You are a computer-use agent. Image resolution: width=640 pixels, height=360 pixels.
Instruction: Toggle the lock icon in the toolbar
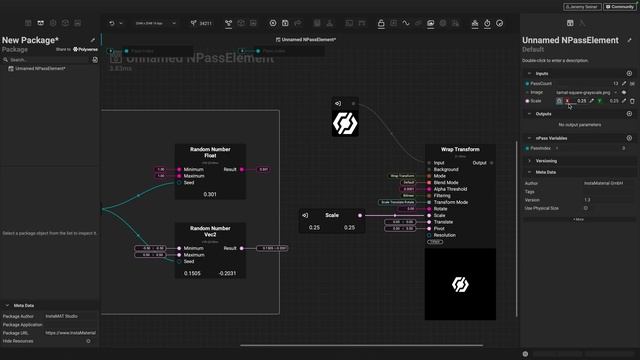click(381, 24)
